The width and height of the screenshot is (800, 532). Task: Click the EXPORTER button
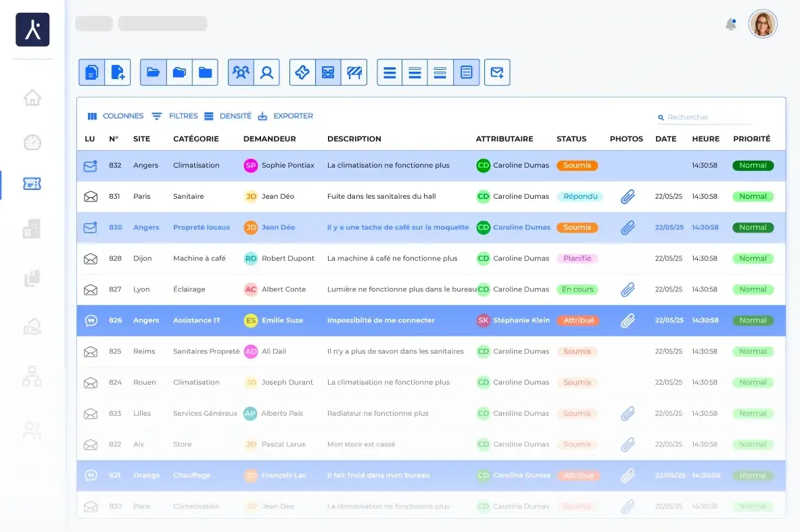pos(286,116)
